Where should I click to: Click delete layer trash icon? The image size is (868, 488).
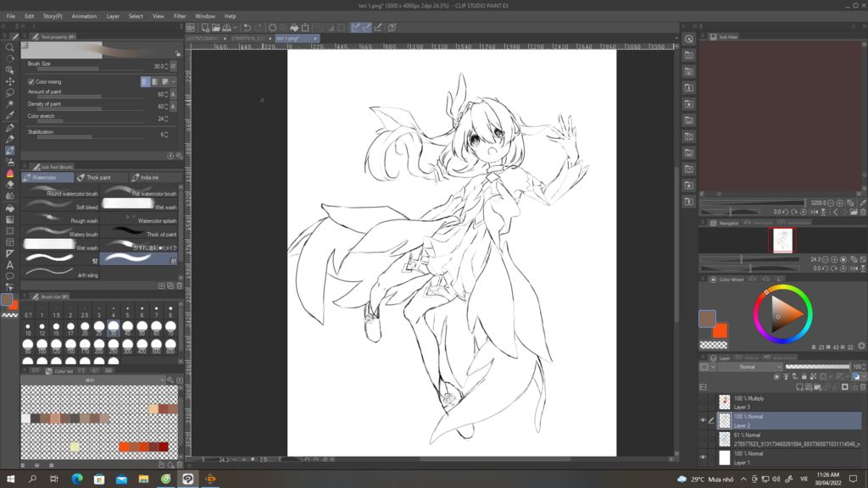coord(862,386)
